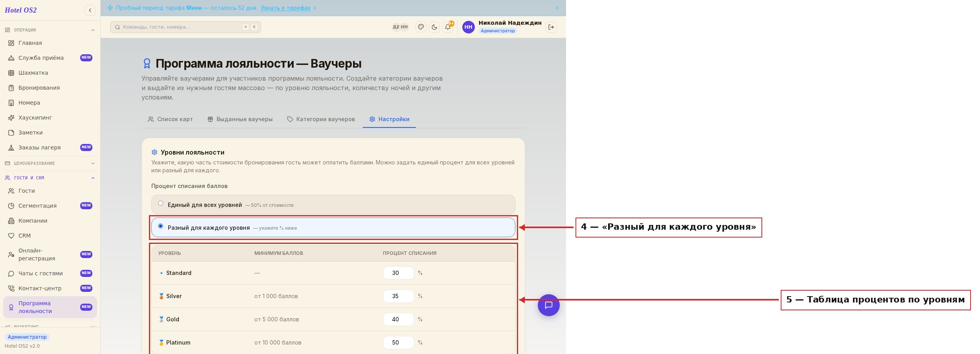Select «Разный для каждого уровня» radio

tap(161, 226)
